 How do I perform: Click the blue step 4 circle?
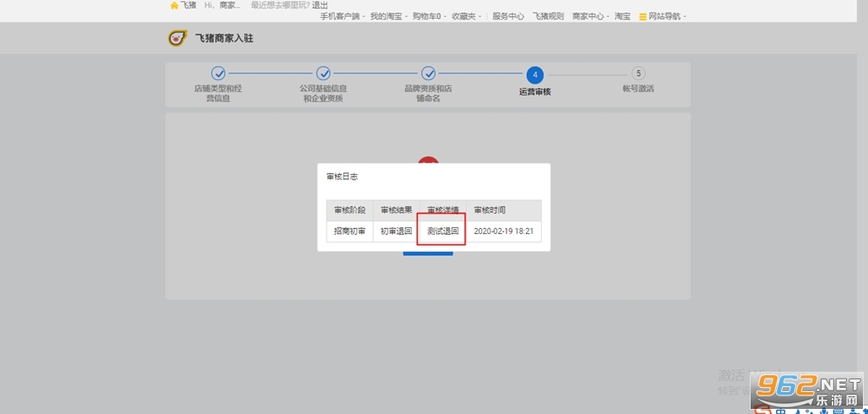pyautogui.click(x=534, y=74)
